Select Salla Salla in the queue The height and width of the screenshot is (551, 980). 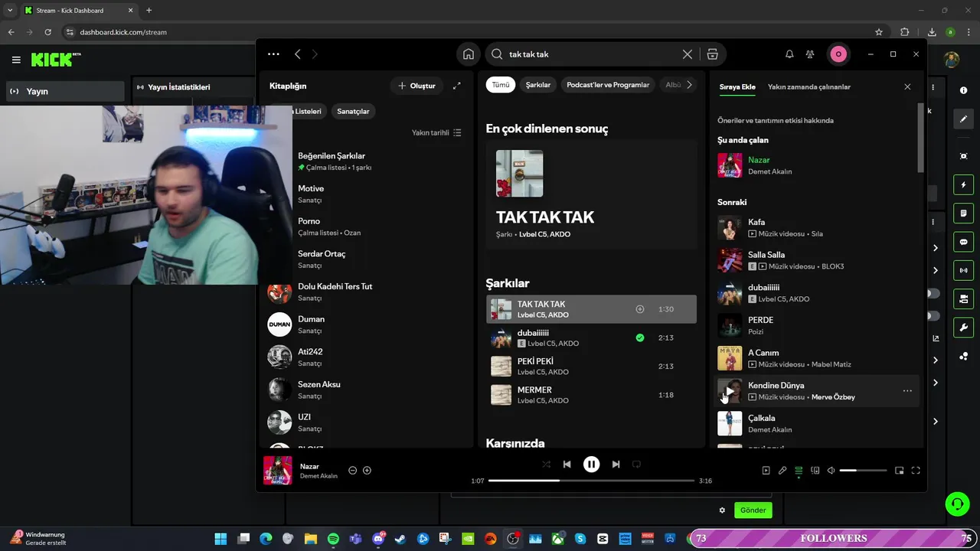816,260
